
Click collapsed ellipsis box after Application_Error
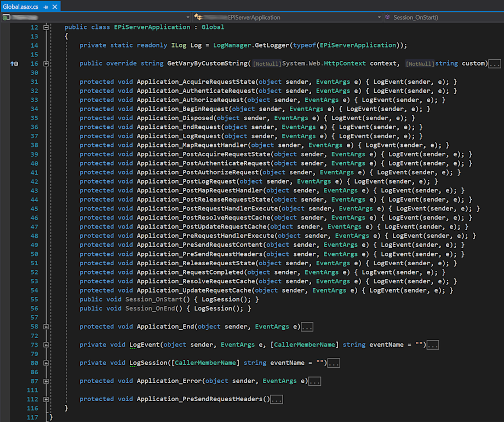pos(314,381)
